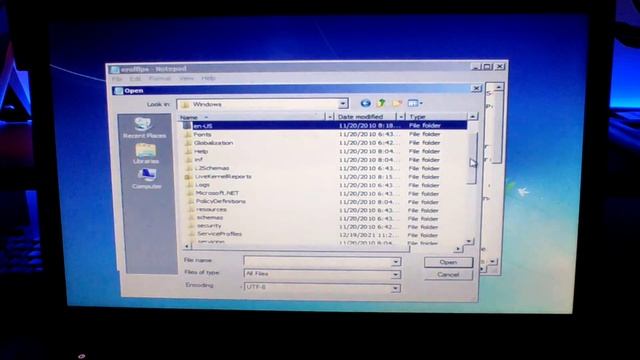Select the inf folder icon
Viewport: 640px width, 360px height.
(189, 160)
